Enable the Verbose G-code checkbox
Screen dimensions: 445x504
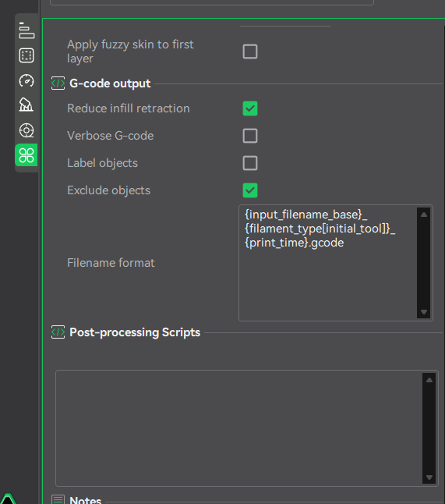250,136
